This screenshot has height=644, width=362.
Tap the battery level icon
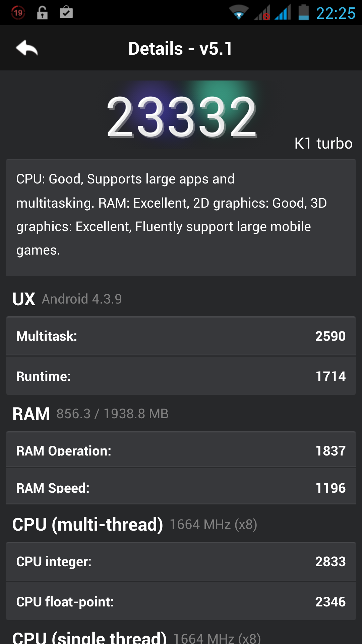click(x=304, y=13)
